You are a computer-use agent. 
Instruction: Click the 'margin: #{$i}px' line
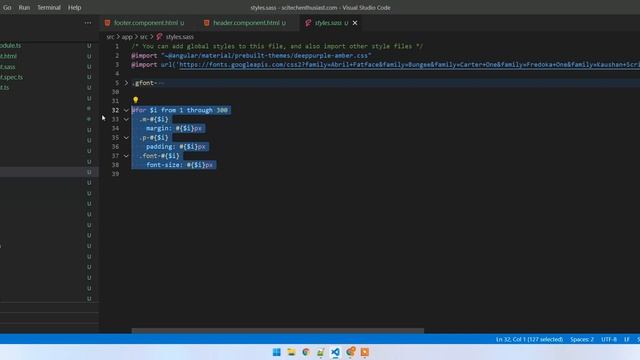(174, 128)
